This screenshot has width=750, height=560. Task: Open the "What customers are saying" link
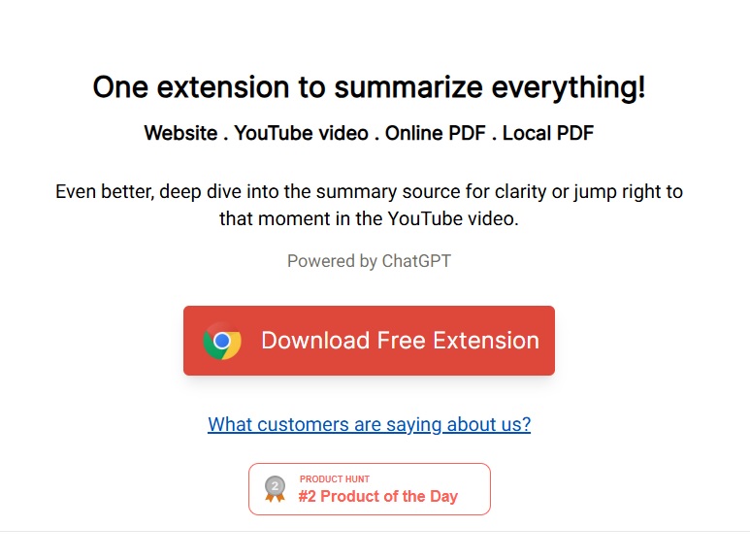coord(369,424)
